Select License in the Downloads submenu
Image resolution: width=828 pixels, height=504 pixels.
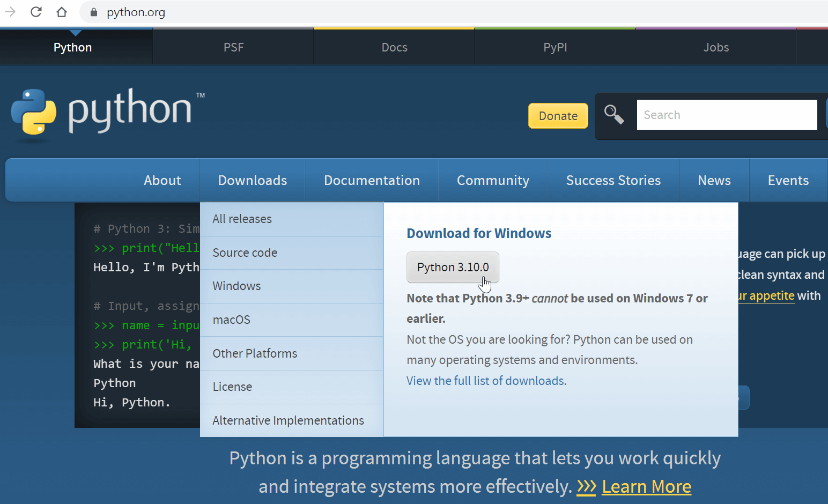292,387
